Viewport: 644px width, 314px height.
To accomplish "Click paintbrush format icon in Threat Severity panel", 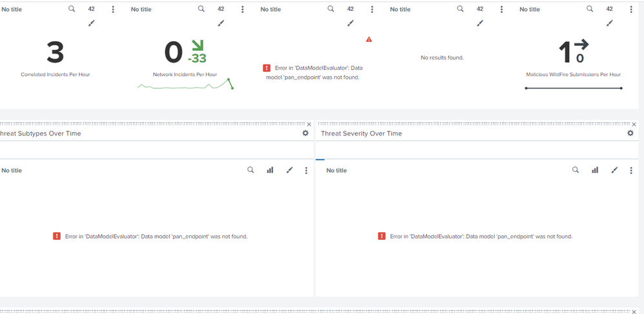I will pos(614,170).
